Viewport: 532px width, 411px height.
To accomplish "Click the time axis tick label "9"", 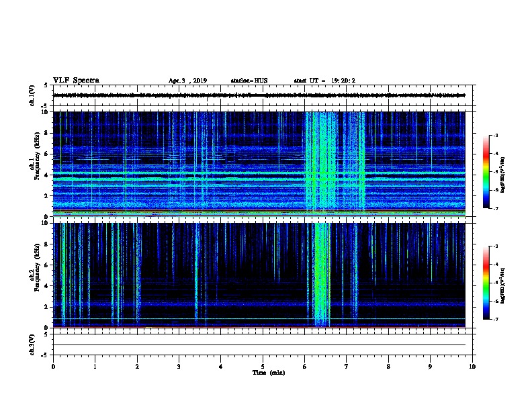I will click(430, 367).
